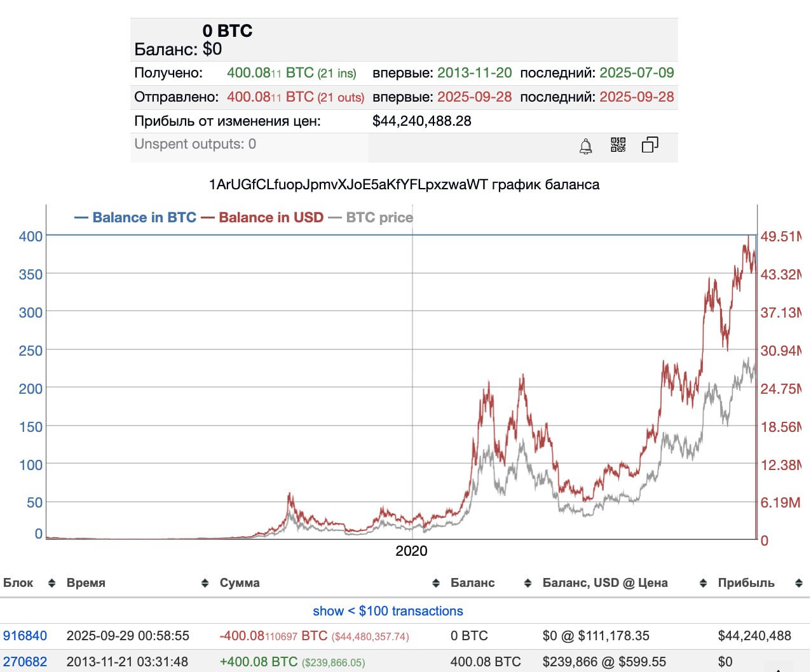Click the 2020 marker on chart axis
This screenshot has width=811, height=672.
[x=411, y=551]
